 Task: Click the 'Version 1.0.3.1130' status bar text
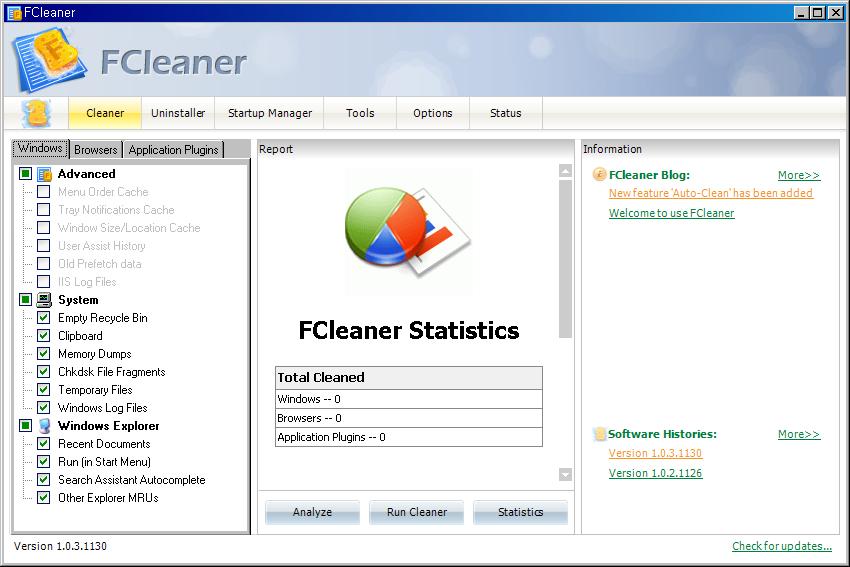tap(60, 546)
